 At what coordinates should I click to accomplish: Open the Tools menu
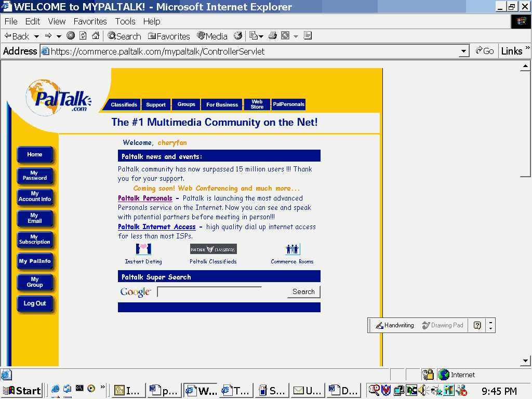pos(125,21)
